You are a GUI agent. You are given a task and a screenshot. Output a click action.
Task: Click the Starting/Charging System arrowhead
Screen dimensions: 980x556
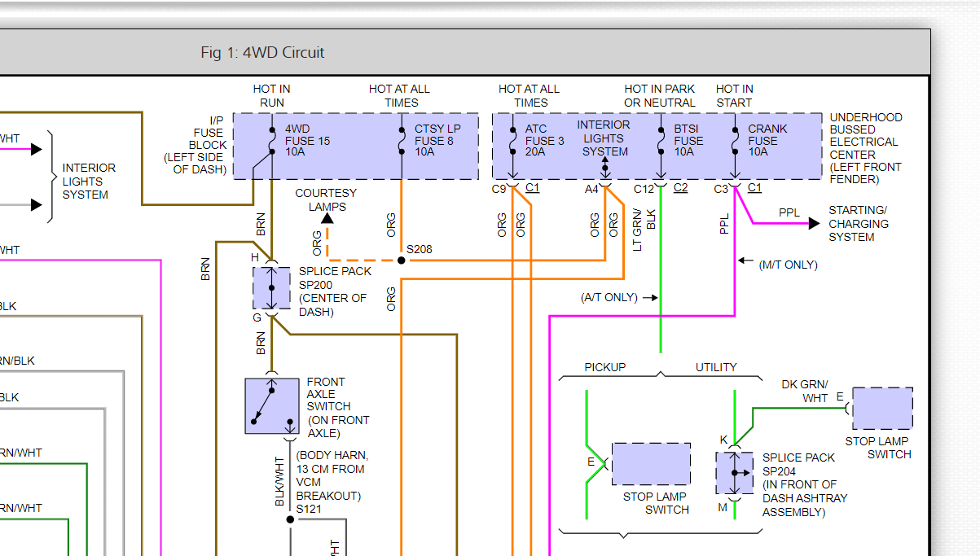(814, 223)
